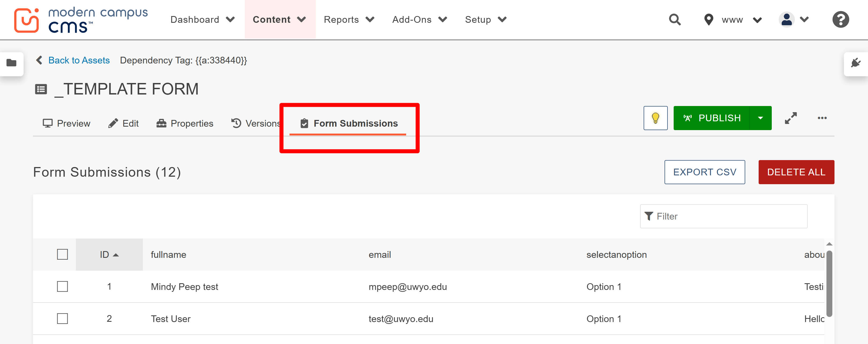Open the help question mark icon
868x344 pixels.
click(841, 20)
